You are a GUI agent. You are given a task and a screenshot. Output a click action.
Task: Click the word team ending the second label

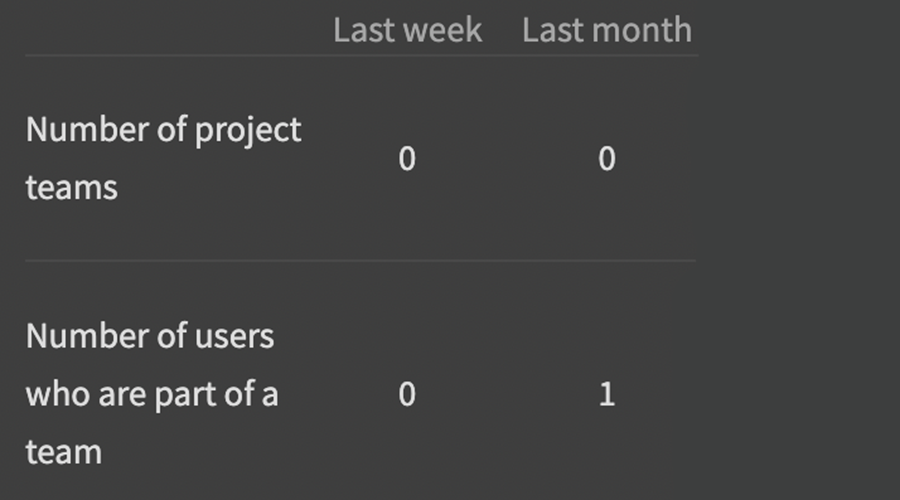(64, 452)
